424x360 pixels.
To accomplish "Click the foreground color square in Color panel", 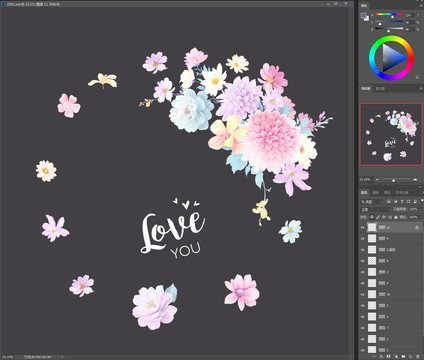I will pyautogui.click(x=364, y=15).
